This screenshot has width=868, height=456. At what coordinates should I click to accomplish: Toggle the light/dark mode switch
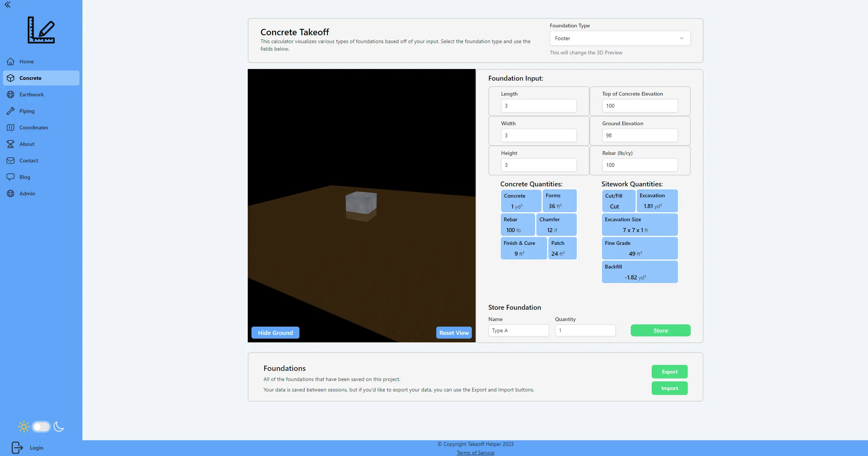(41, 427)
